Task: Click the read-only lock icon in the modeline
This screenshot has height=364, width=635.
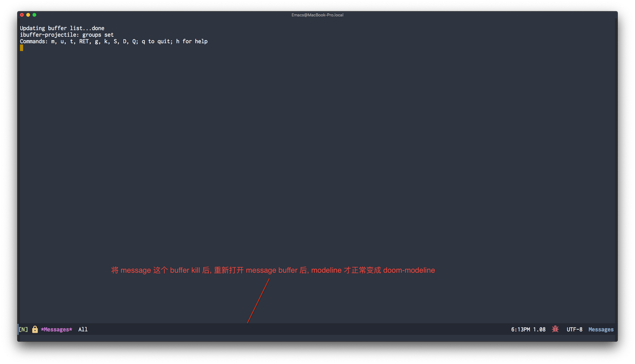Action: [x=35, y=329]
